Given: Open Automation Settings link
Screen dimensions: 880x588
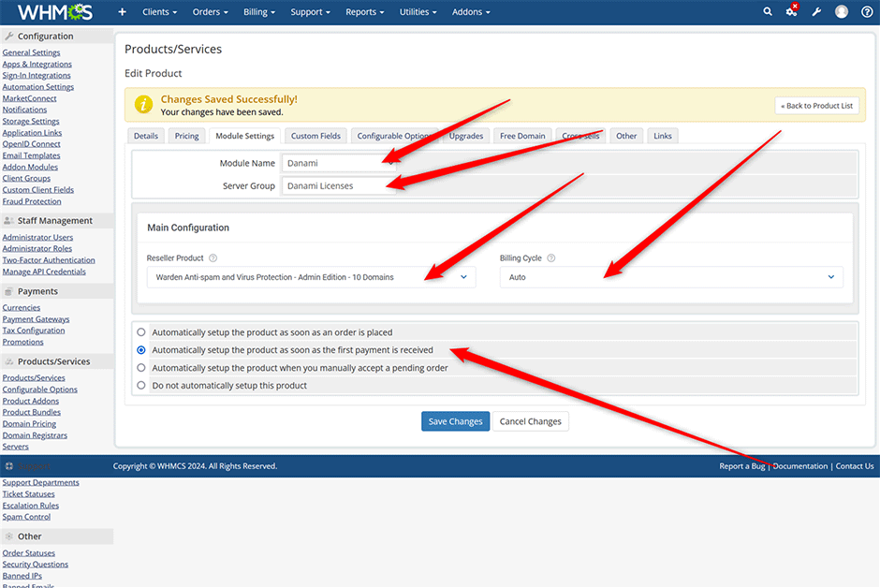Looking at the screenshot, I should click(38, 87).
